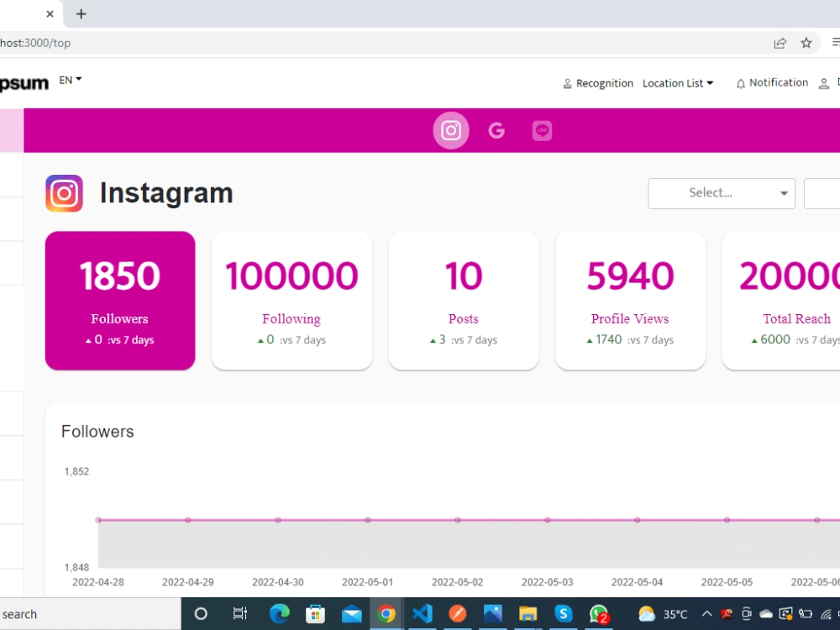
Task: Switch to the Google tab icon
Action: point(496,130)
